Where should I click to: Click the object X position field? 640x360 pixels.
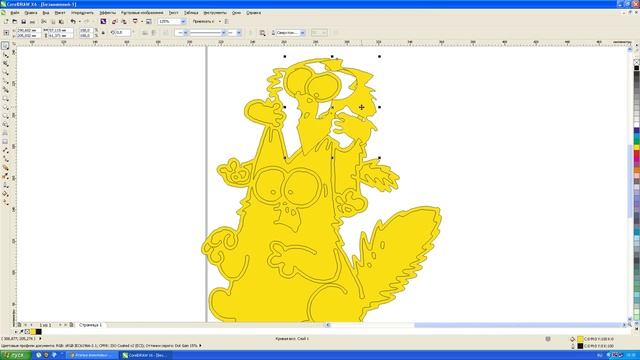[28, 30]
